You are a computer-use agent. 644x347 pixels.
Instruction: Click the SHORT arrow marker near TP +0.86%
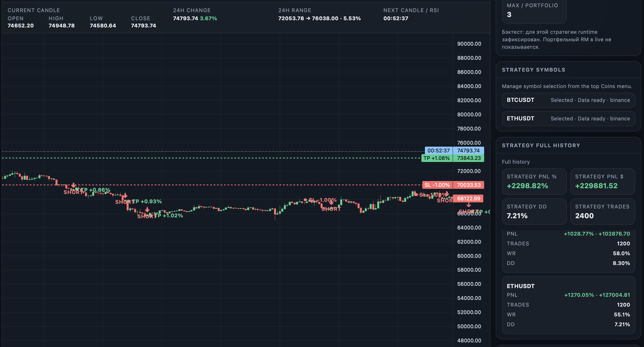(x=74, y=185)
